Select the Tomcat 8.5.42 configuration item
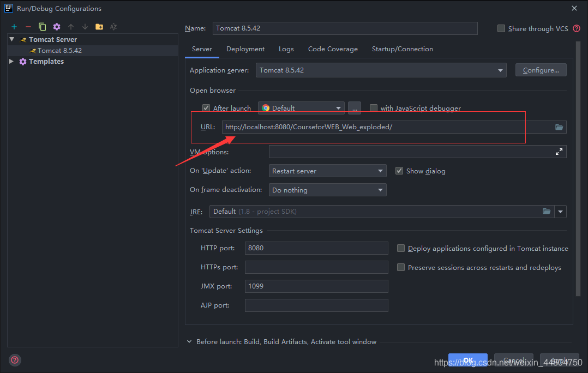 pyautogui.click(x=93, y=51)
